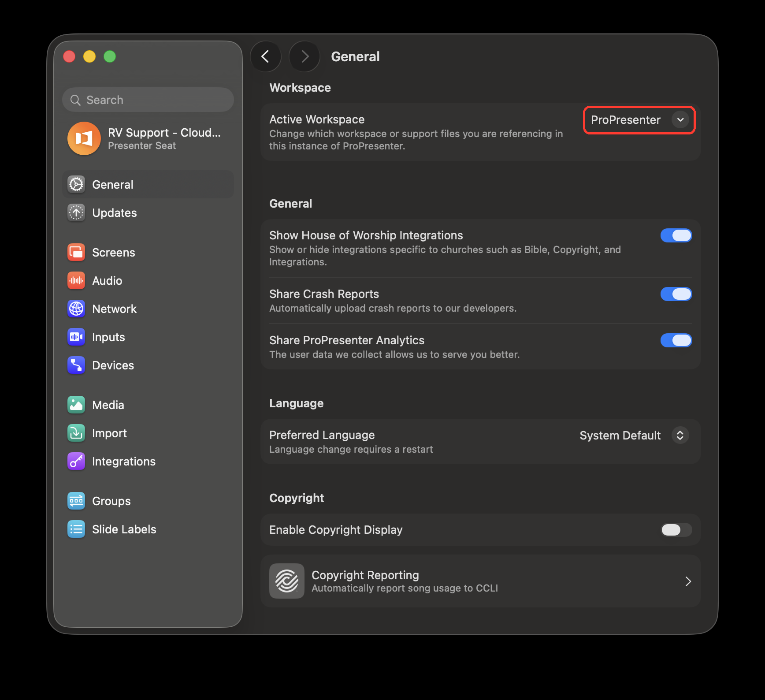Click the Import label in the sidebar
The width and height of the screenshot is (765, 700).
(x=109, y=433)
